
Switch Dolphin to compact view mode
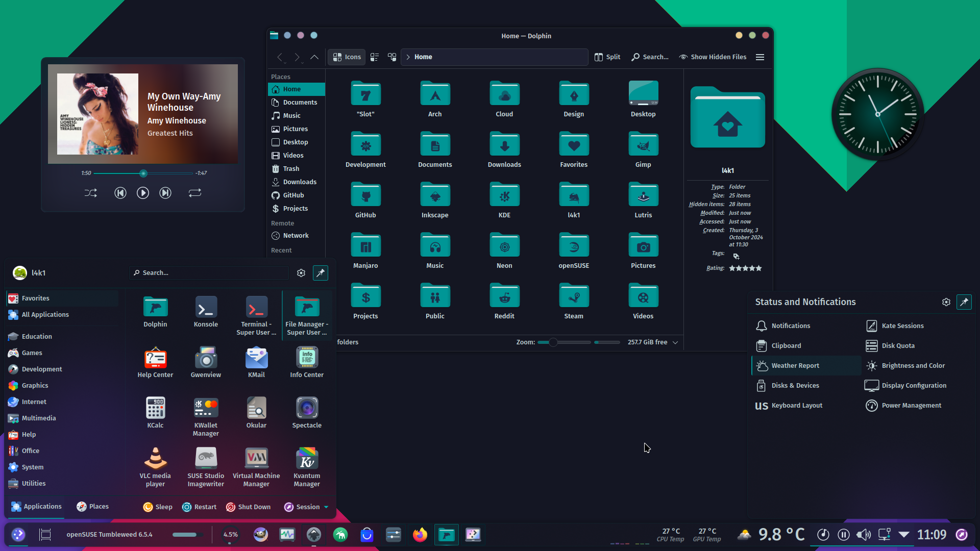coord(375,57)
